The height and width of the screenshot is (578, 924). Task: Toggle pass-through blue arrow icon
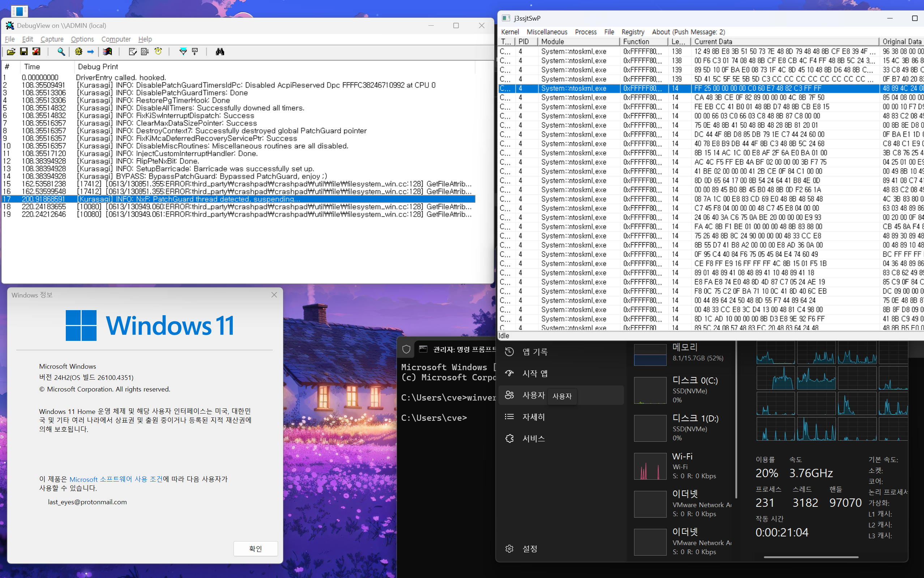click(91, 52)
